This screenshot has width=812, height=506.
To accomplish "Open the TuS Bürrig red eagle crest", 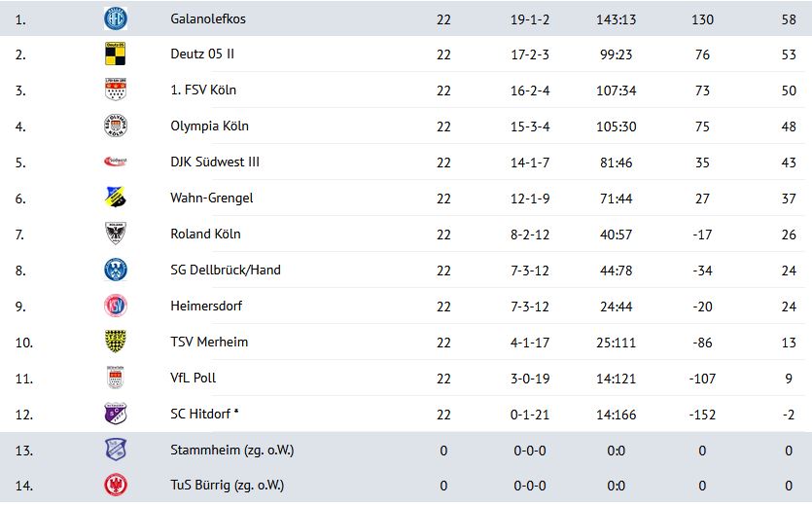I will point(116,486).
